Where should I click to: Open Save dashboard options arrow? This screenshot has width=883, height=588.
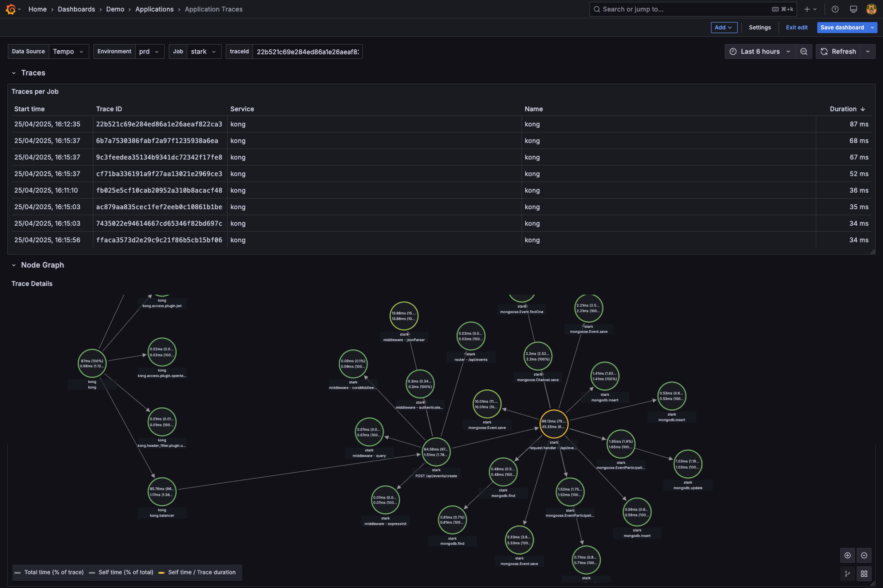point(872,27)
